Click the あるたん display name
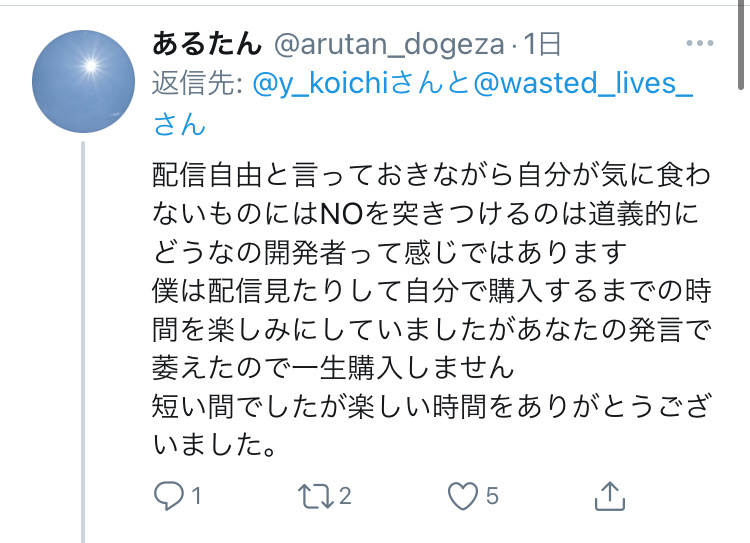Viewport: 750px width, 543px height. (207, 44)
